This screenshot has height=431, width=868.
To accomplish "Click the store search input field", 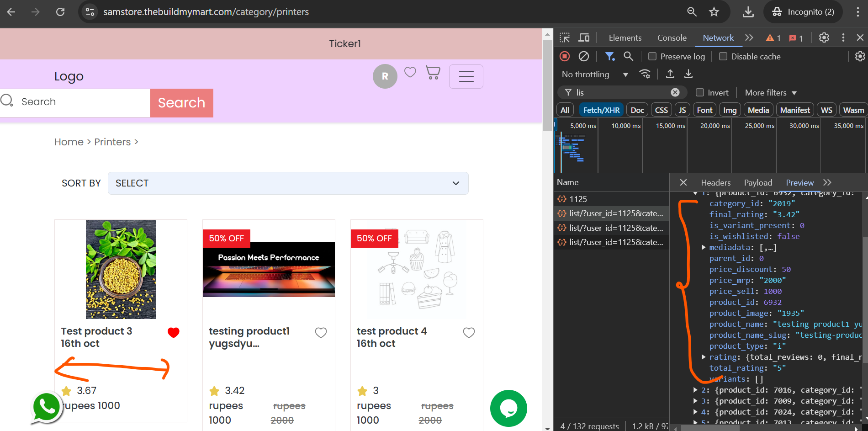I will pos(75,102).
